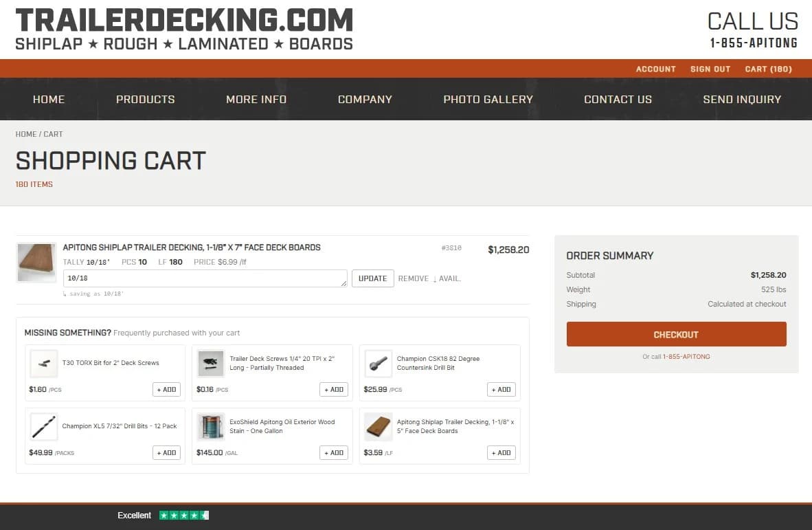Click the tally input field showing 10/18
This screenshot has width=812, height=530.
point(205,278)
